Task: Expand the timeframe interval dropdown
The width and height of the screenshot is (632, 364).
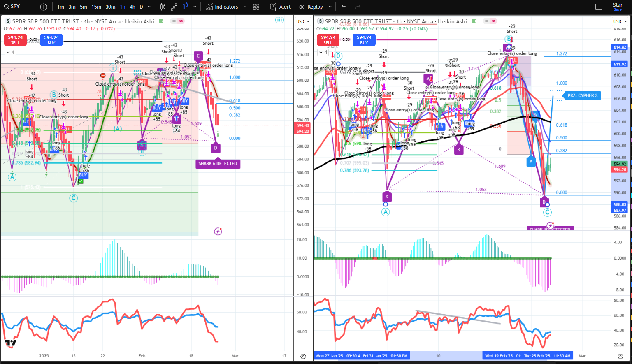Action: click(x=149, y=7)
